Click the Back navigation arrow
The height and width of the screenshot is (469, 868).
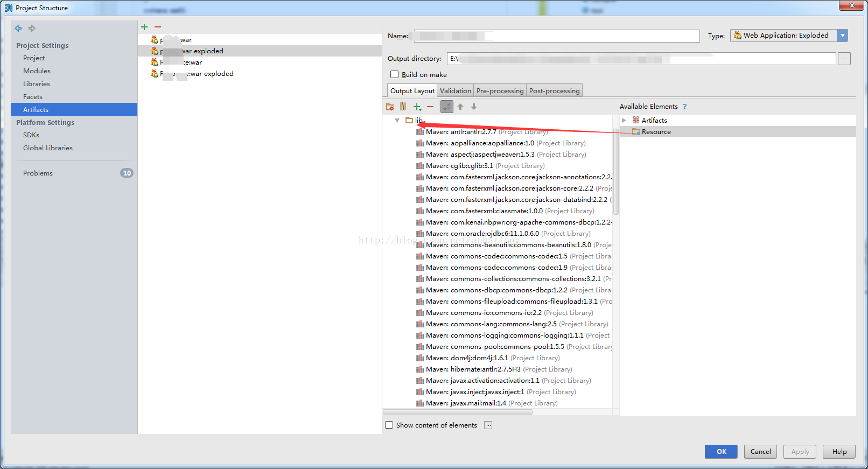[x=18, y=28]
